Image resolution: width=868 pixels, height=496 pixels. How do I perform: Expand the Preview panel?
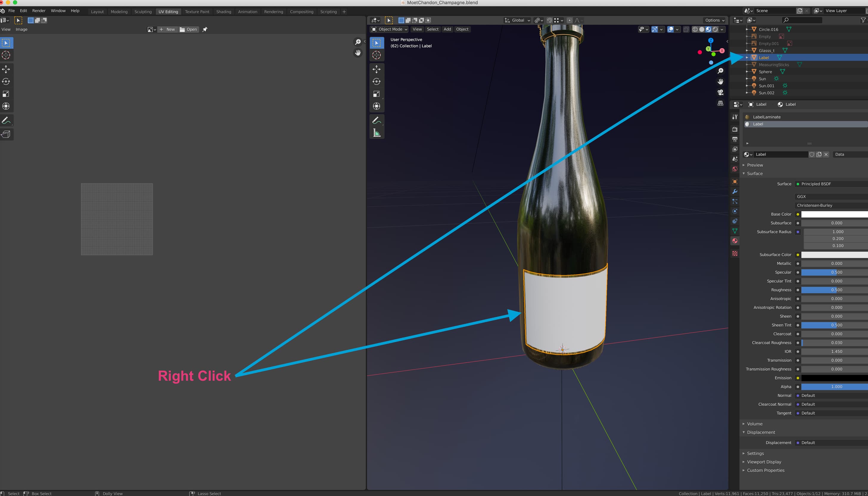[755, 165]
